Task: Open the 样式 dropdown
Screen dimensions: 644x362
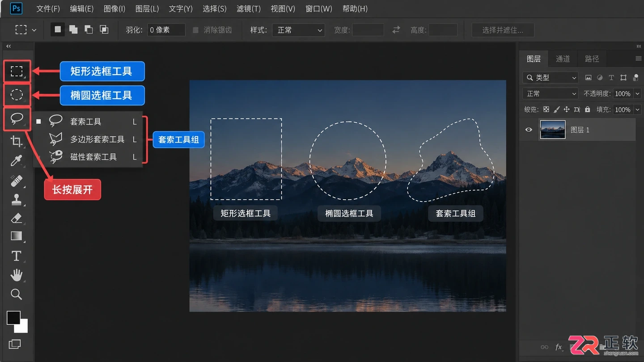Action: pyautogui.click(x=299, y=30)
